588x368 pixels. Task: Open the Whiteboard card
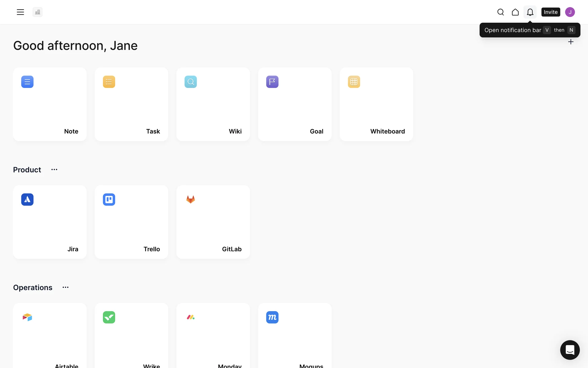[376, 104]
